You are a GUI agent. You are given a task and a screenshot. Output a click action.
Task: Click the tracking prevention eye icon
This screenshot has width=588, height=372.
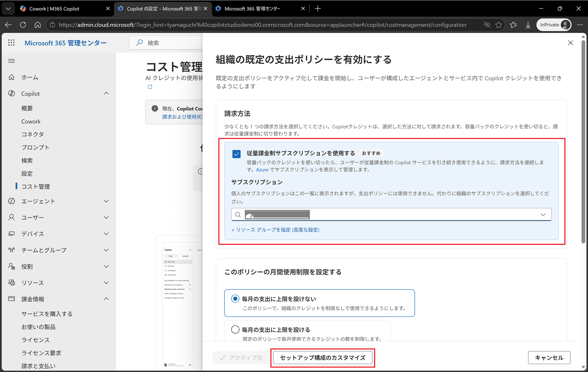tap(487, 25)
